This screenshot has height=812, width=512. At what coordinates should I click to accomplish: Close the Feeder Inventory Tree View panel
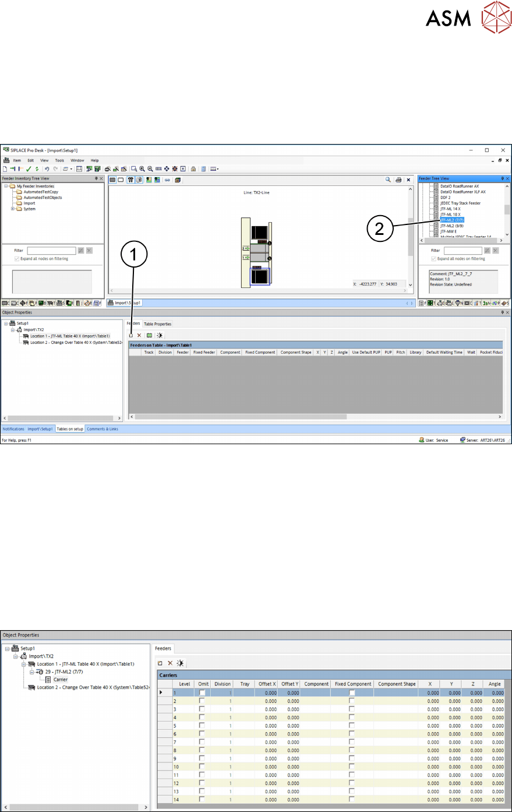point(101,178)
